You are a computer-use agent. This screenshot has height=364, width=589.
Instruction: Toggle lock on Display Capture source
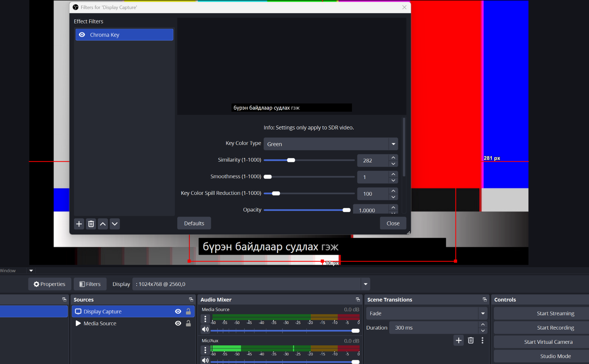188,312
